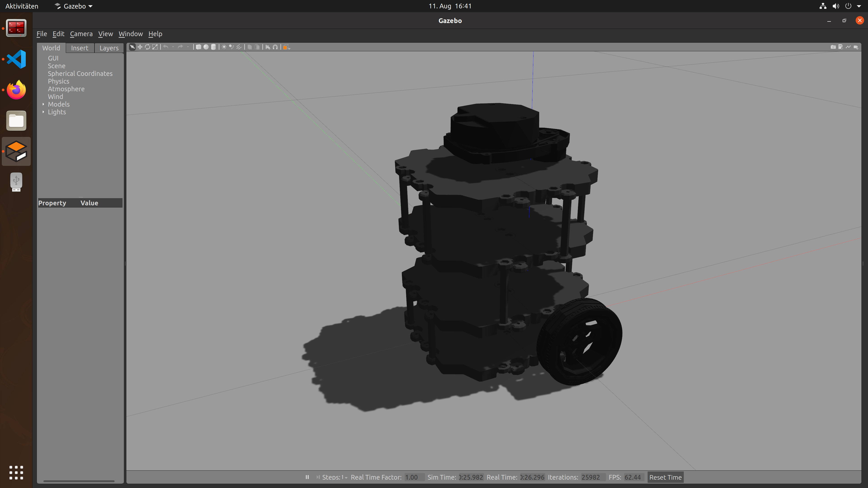Screen dimensions: 868x488
Task: Switch to the Insert tab
Action: point(80,48)
